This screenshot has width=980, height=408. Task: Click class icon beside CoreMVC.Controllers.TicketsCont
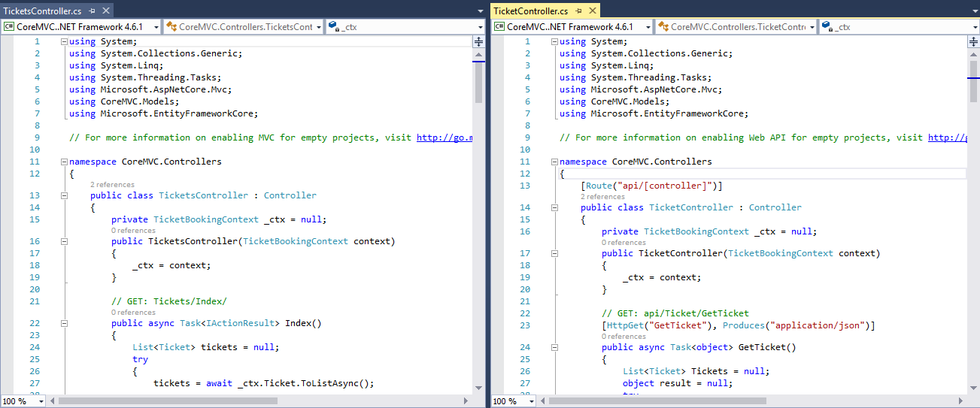coord(171,26)
